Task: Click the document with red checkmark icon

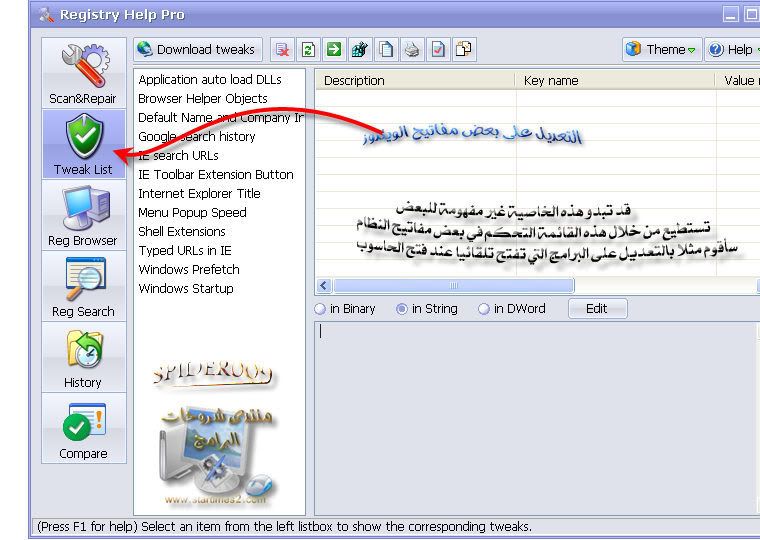Action: click(438, 49)
